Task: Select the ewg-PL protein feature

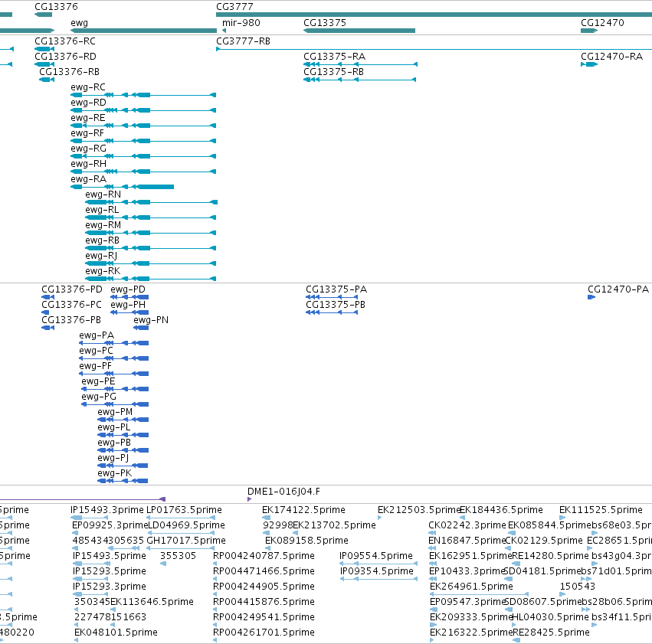Action: click(x=123, y=435)
